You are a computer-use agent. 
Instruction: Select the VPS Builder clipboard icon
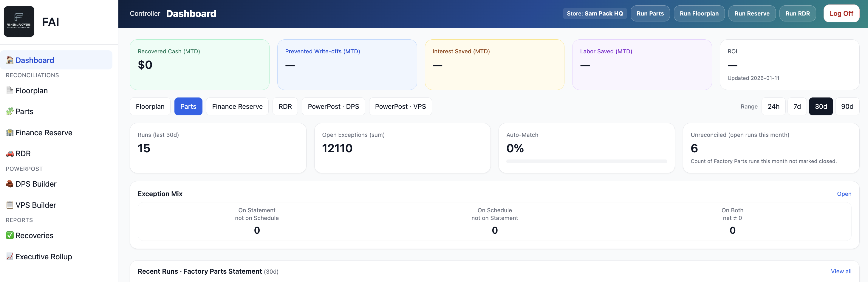click(x=9, y=204)
